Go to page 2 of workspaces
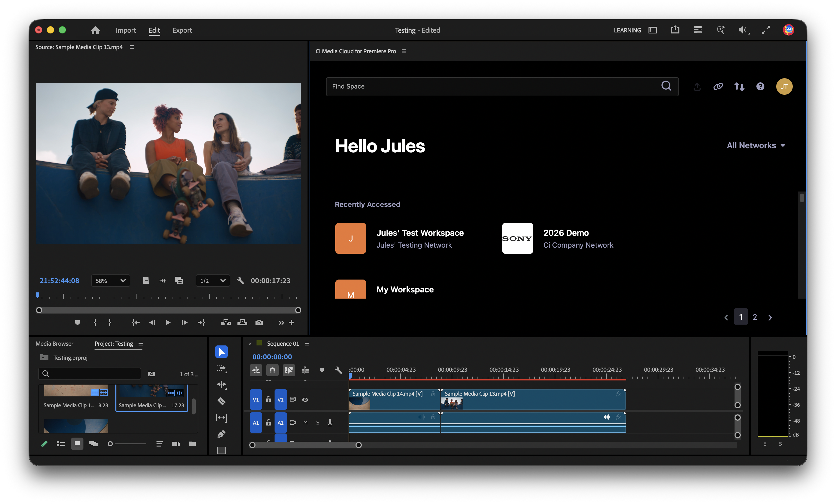Viewport: 836px width, 504px height. coord(755,317)
